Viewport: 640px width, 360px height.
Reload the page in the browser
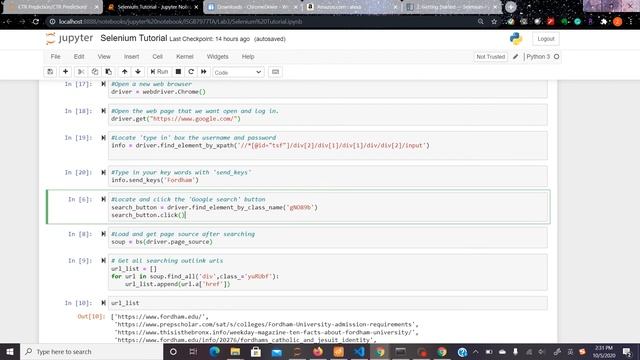[x=36, y=22]
